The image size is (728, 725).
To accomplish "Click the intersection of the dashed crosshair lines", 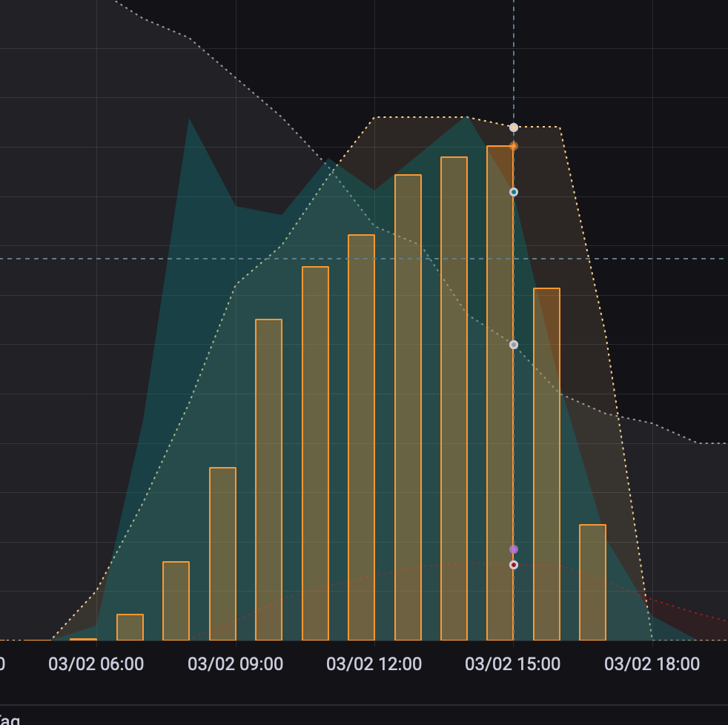I will 514,259.
